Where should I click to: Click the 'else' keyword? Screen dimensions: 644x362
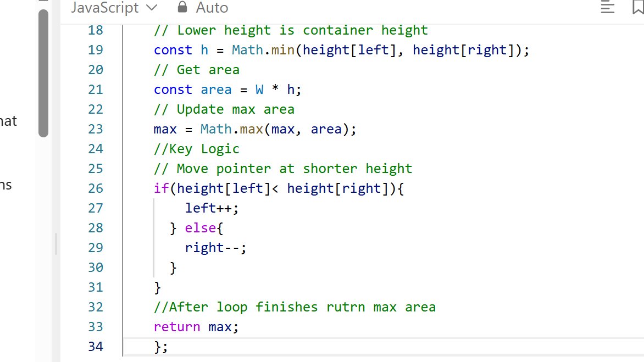[201, 228]
